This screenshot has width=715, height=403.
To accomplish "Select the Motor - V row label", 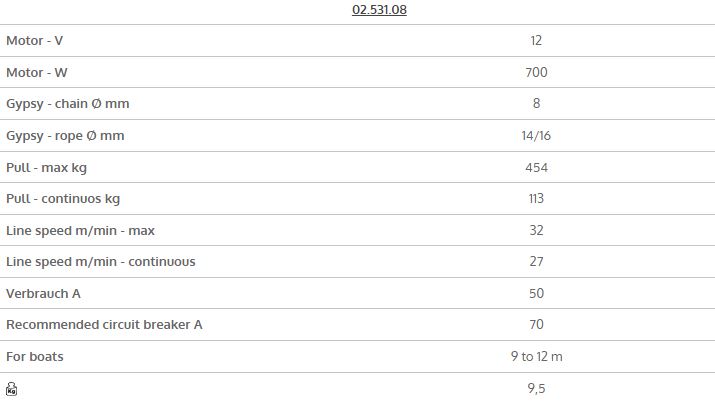I will coord(35,41).
